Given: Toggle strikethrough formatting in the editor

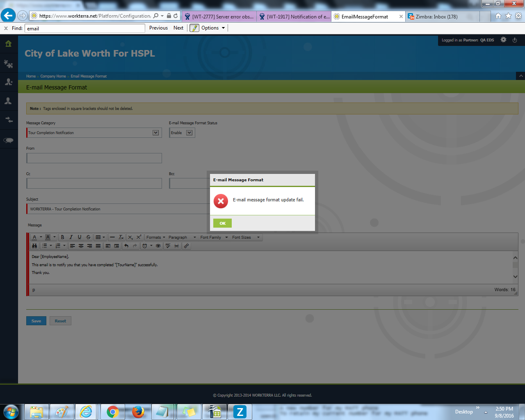Looking at the screenshot, I should (x=88, y=237).
